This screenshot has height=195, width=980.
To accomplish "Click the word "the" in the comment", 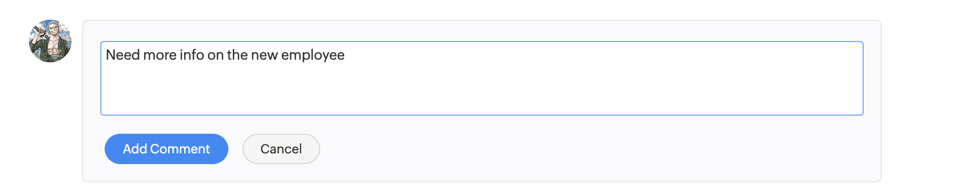I will click(238, 55).
